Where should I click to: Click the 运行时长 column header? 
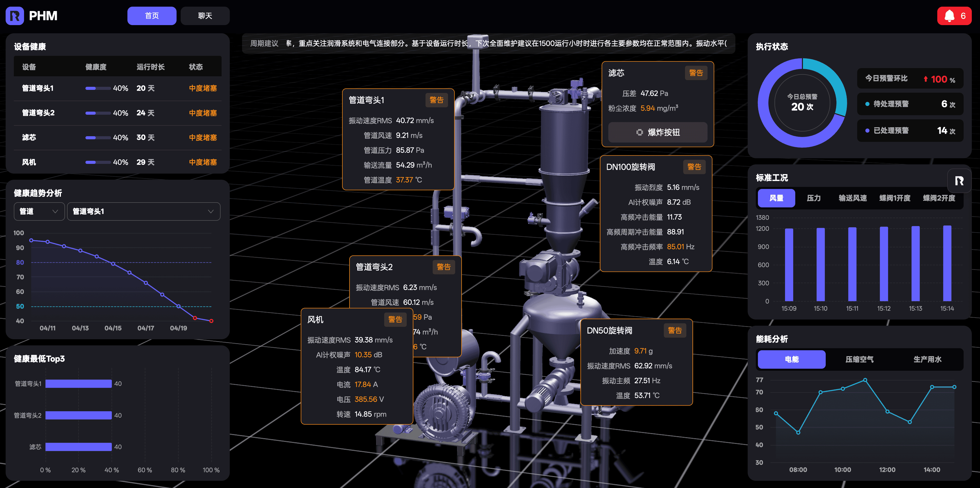[x=151, y=67]
